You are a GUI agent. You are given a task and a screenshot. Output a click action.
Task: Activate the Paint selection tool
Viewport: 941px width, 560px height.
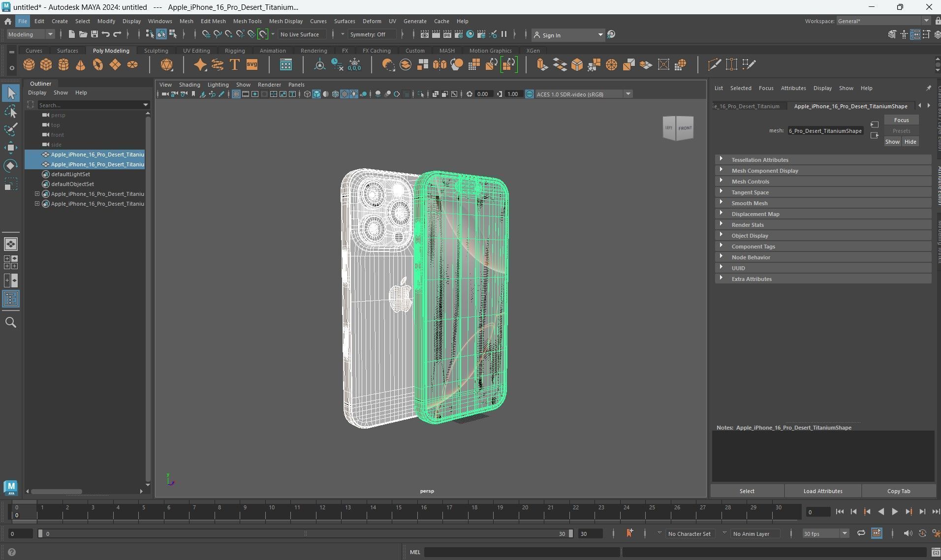[x=11, y=129]
